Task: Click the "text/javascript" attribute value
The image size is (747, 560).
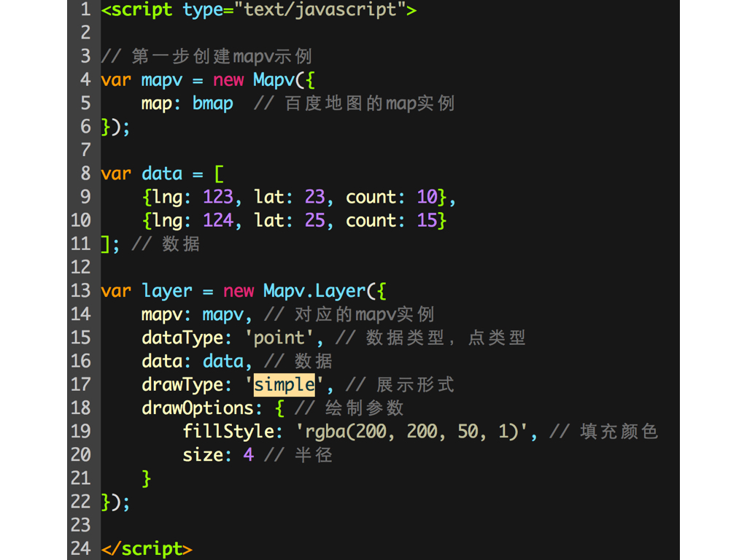Action: 320,10
